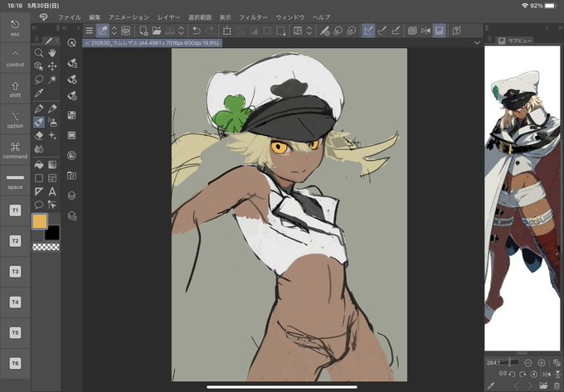
Task: Select the ruler tool
Action: (39, 191)
